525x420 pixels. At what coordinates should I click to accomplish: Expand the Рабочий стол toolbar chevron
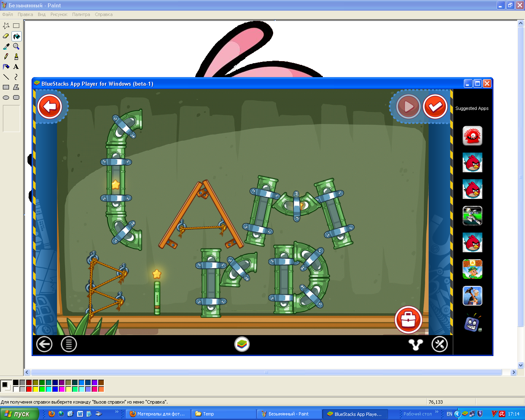[x=437, y=412]
